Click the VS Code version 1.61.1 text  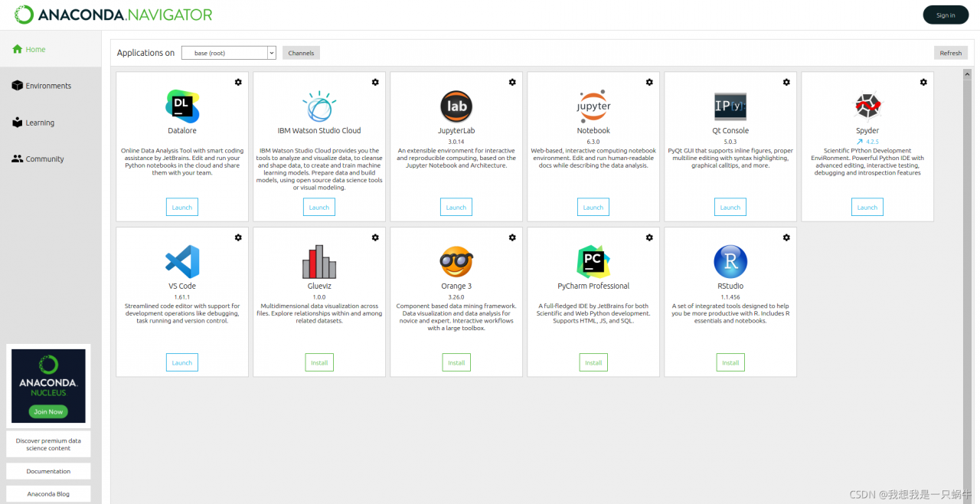click(182, 297)
